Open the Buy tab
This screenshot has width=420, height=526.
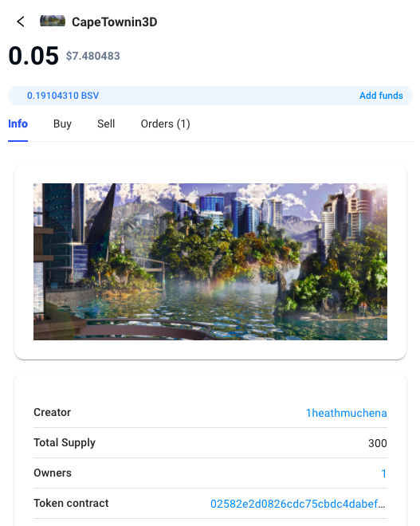(62, 124)
